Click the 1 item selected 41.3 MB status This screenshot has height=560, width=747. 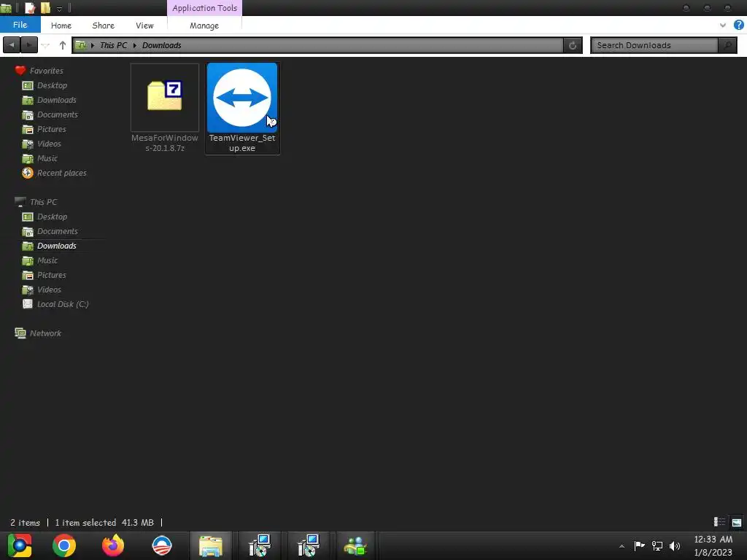point(104,522)
